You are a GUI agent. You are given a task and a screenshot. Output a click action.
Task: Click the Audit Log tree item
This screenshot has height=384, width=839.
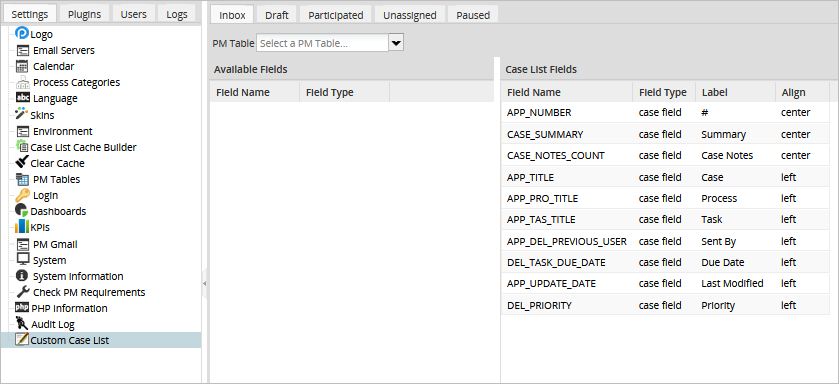pyautogui.click(x=52, y=324)
